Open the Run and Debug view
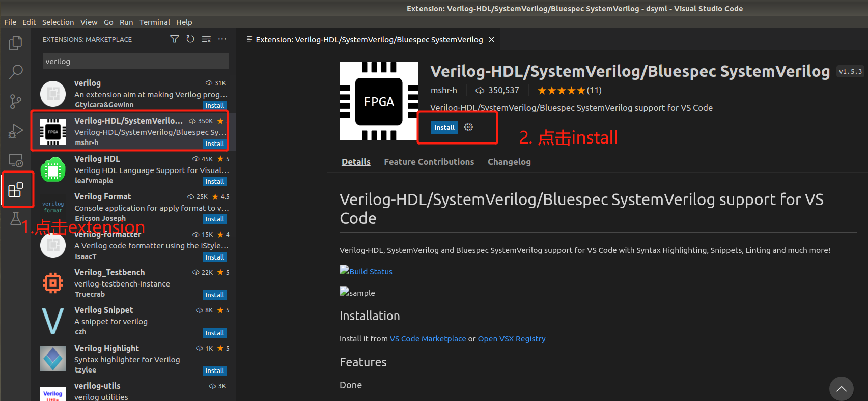The height and width of the screenshot is (401, 868). (16, 131)
